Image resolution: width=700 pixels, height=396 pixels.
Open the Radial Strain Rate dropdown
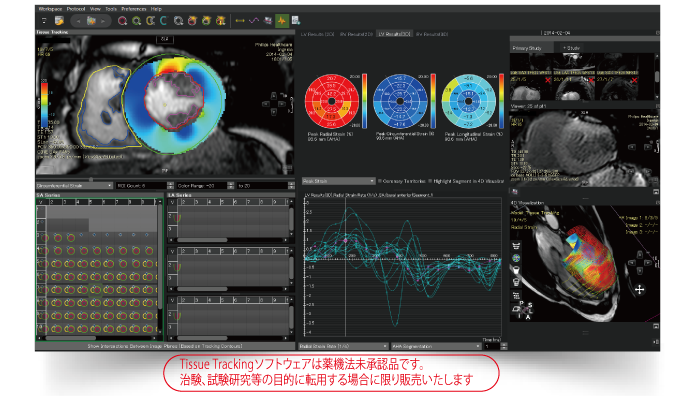343,346
